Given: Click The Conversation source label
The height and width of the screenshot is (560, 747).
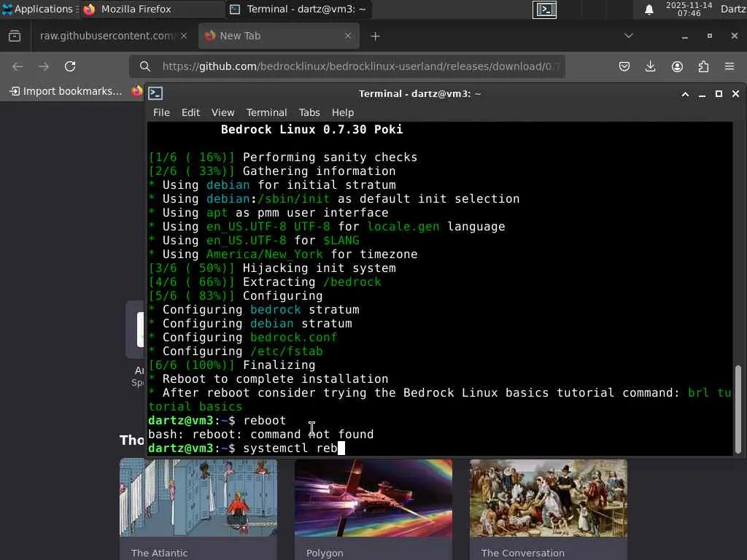Looking at the screenshot, I should click(x=522, y=553).
